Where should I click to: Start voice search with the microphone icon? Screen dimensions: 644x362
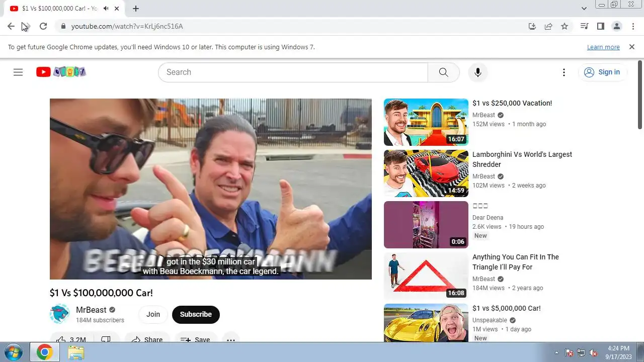pyautogui.click(x=477, y=72)
